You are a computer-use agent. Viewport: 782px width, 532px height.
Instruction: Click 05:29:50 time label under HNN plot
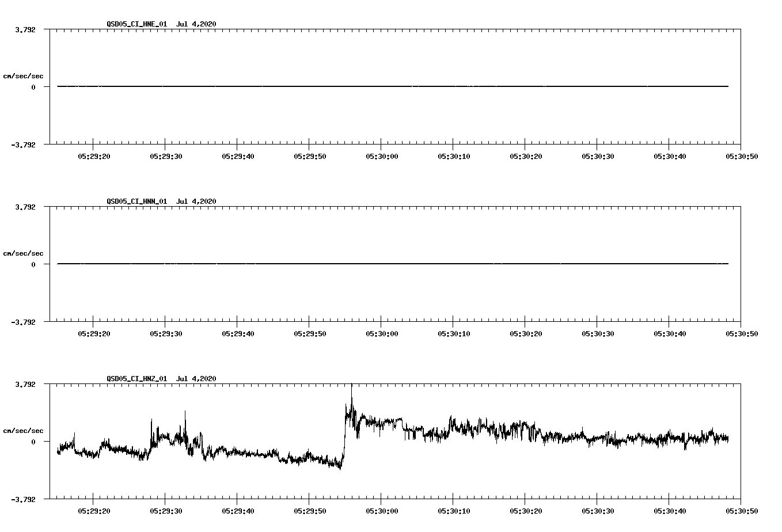310,333
